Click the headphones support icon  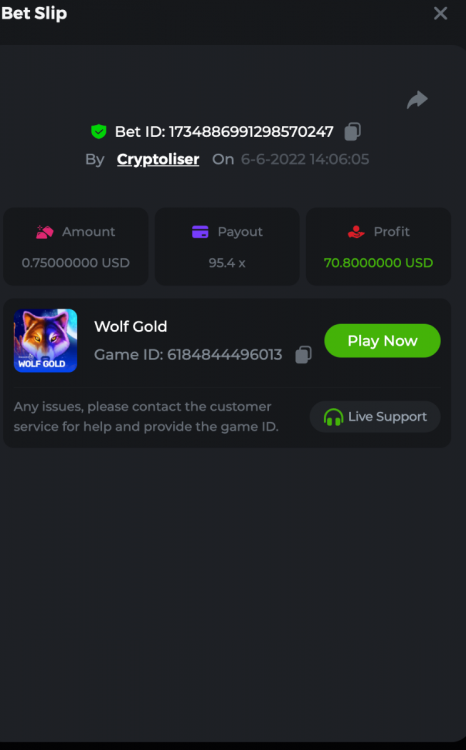coord(333,417)
